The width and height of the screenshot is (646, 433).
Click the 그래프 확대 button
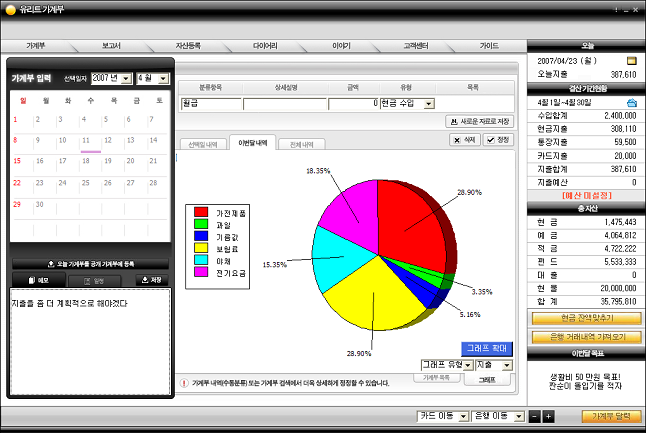[x=487, y=349]
